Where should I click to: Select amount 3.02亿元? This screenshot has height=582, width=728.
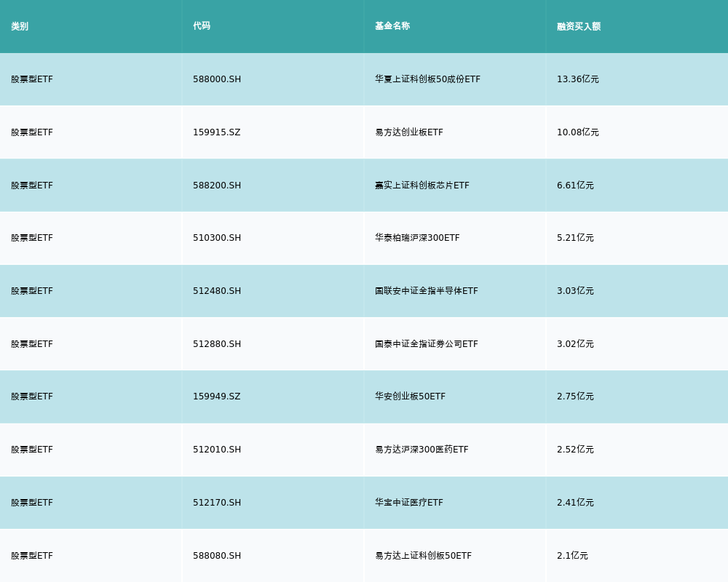point(575,344)
